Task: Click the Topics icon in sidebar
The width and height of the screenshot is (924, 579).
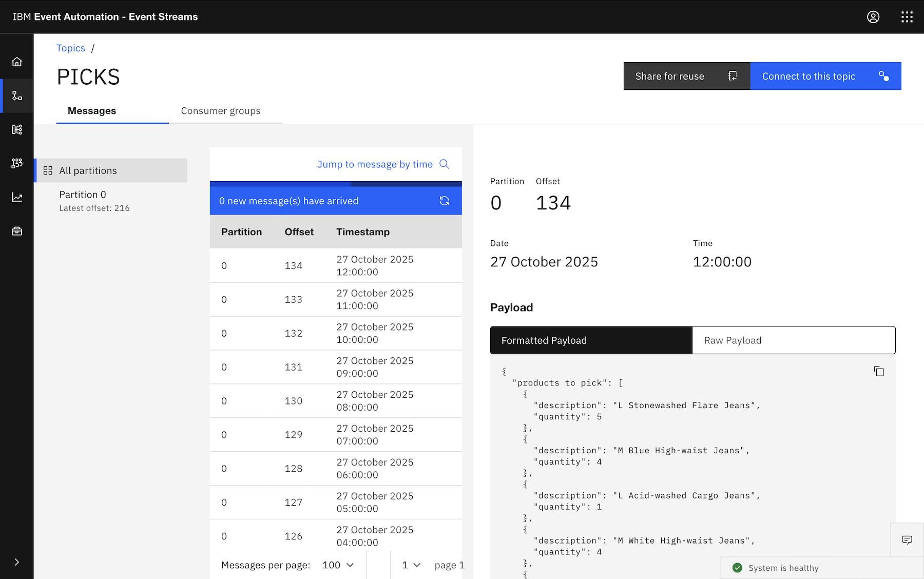Action: pos(17,96)
